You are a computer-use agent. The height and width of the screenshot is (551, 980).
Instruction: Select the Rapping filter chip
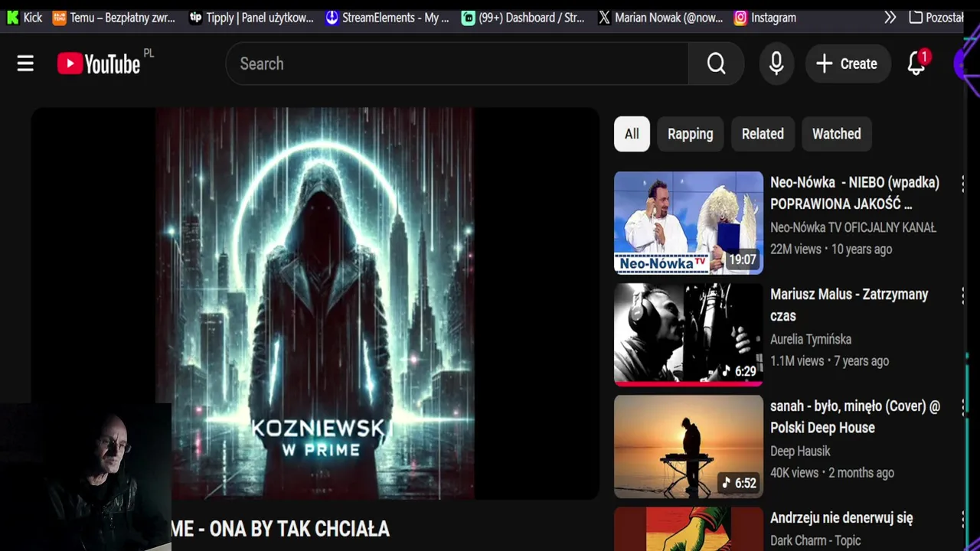[x=690, y=134]
